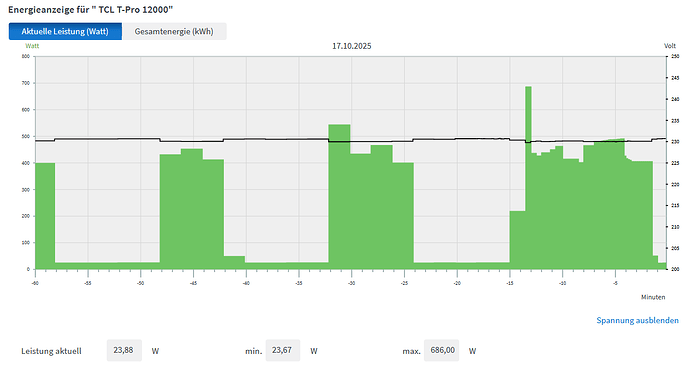
Task: Click the 250 tick on Volt axis
Action: tap(675, 56)
